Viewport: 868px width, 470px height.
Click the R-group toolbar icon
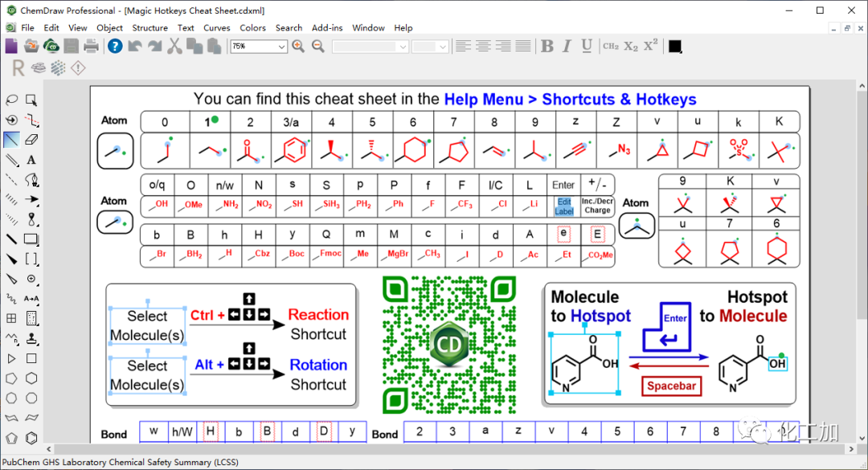point(18,68)
